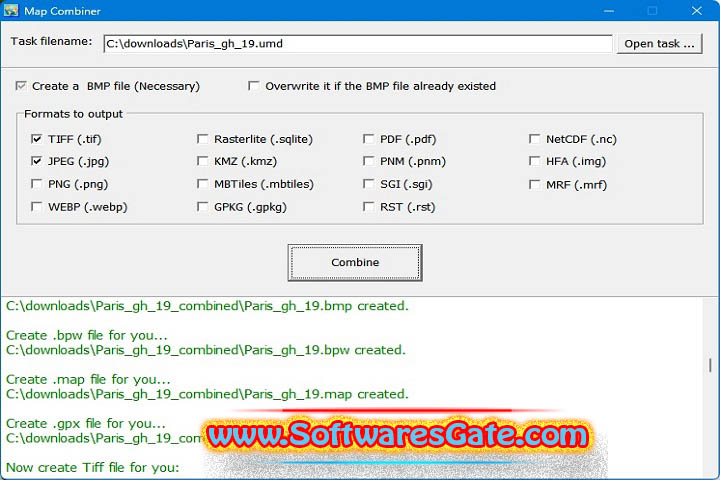This screenshot has height=480, width=720.
Task: Click the log pane vertical scrollbar thumb
Action: pos(710,365)
